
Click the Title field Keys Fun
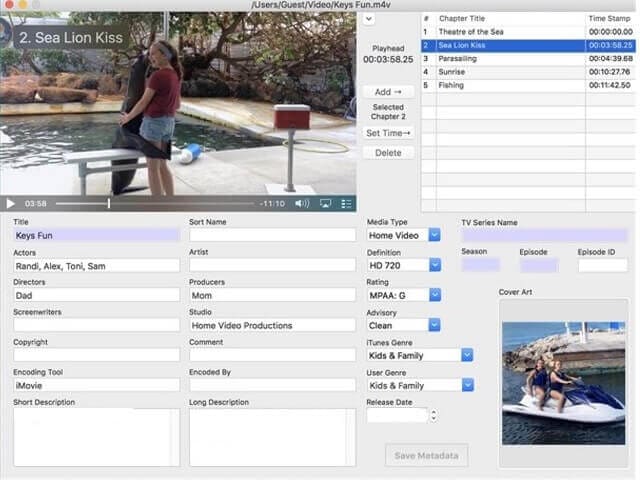[x=96, y=235]
